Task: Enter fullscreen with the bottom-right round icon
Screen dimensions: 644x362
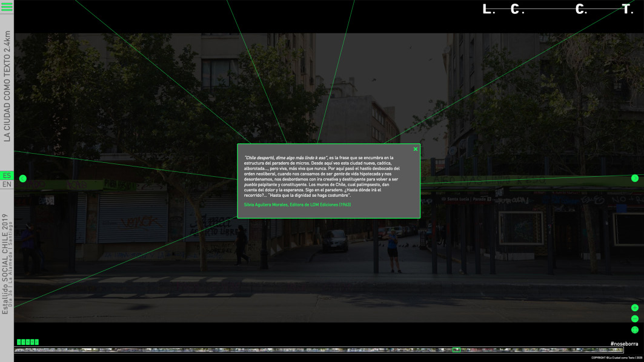Action: coord(634,330)
